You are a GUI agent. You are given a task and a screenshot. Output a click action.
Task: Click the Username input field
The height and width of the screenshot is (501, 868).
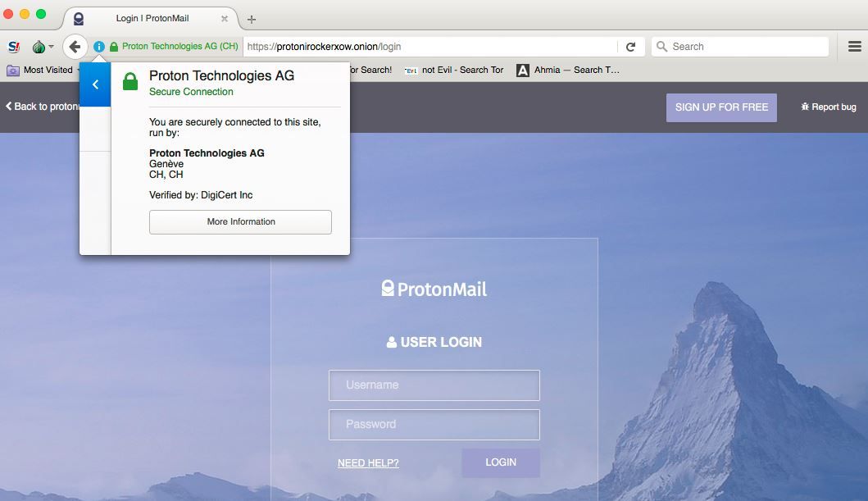point(434,385)
